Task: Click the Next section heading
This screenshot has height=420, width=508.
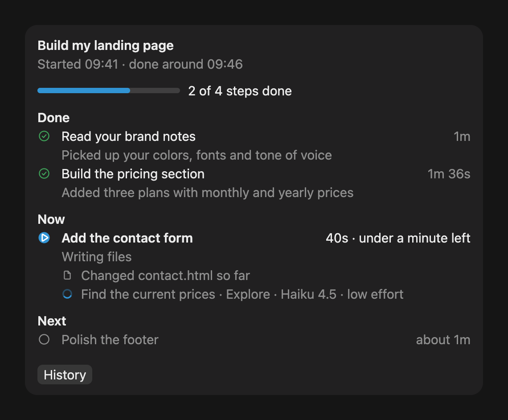Action: coord(52,321)
